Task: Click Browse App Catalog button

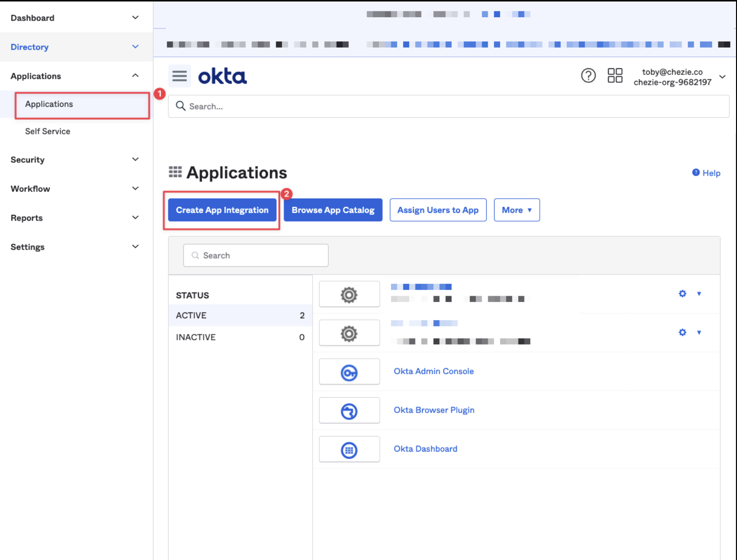Action: [333, 210]
